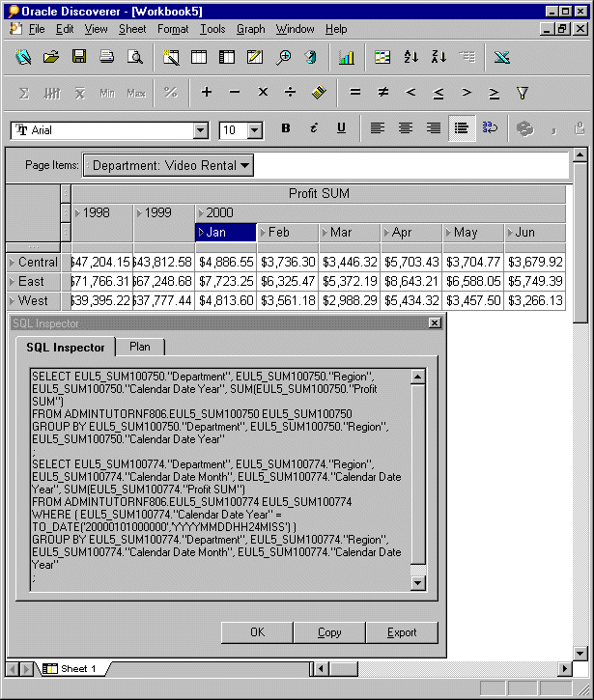
Task: Click the minus subtraction operator icon
Action: point(235,92)
